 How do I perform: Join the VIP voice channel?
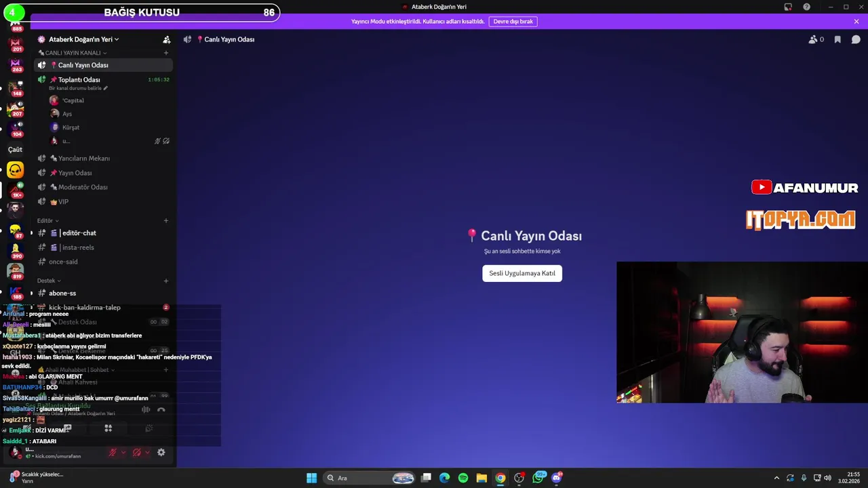(x=103, y=202)
